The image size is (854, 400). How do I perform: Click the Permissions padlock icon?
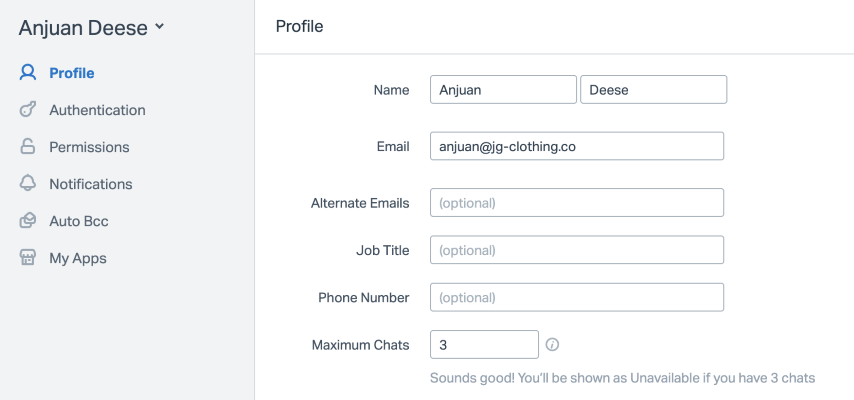28,147
